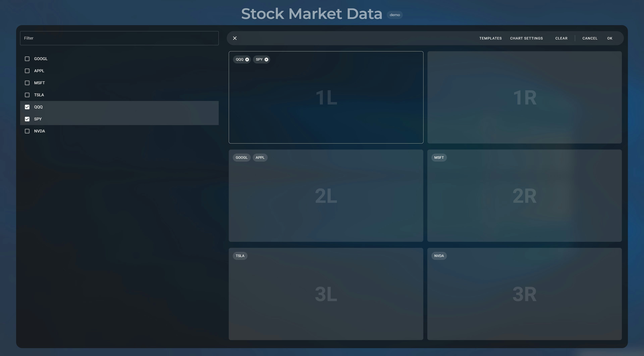This screenshot has width=644, height=356.
Task: Enable the NVDA checkbox
Action: 27,131
